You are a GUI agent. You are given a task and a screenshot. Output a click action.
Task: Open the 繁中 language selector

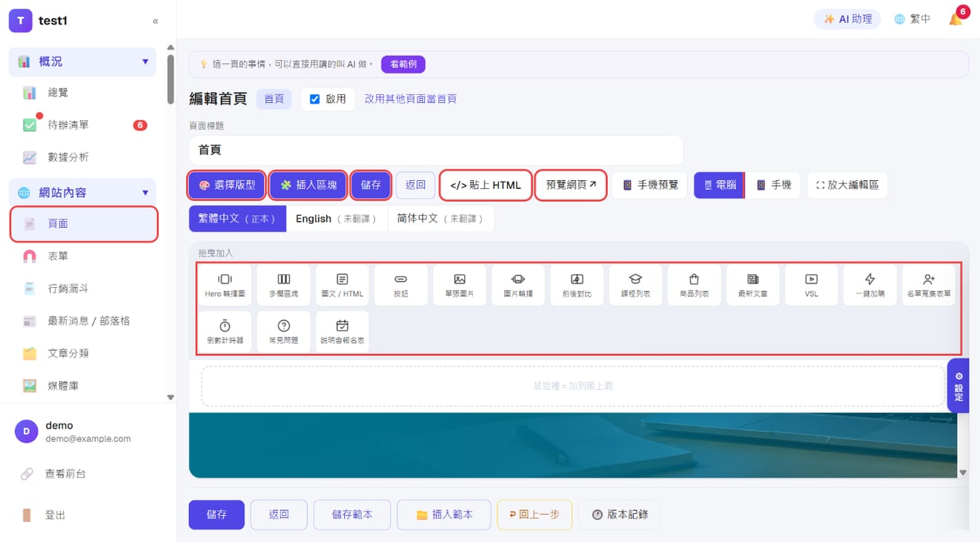[x=912, y=19]
